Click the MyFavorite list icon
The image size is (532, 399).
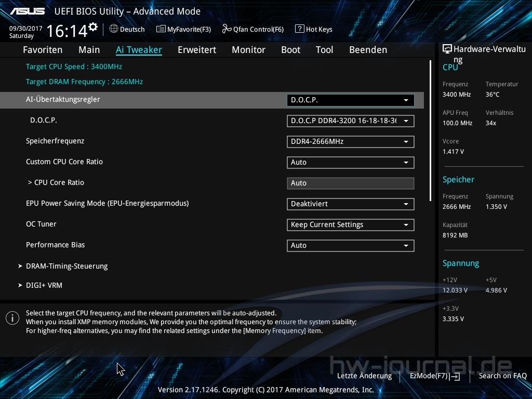point(161,29)
